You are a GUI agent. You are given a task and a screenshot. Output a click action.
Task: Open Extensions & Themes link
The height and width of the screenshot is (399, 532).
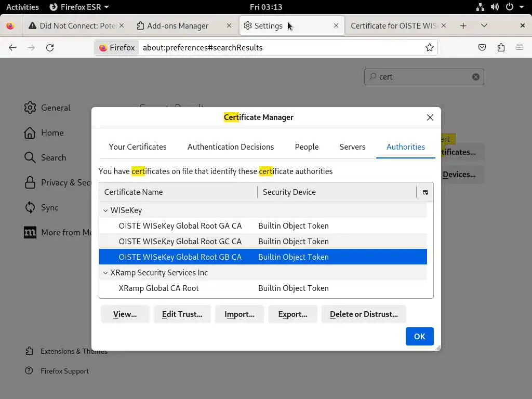pyautogui.click(x=66, y=351)
